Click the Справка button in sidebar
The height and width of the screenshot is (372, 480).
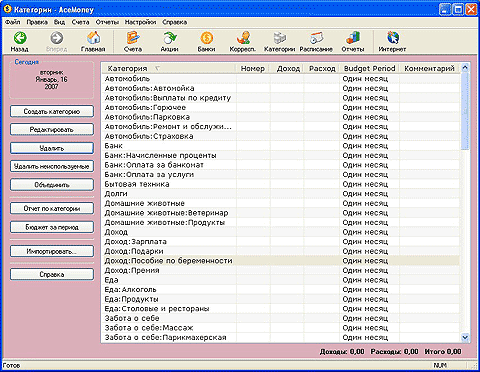(x=52, y=274)
